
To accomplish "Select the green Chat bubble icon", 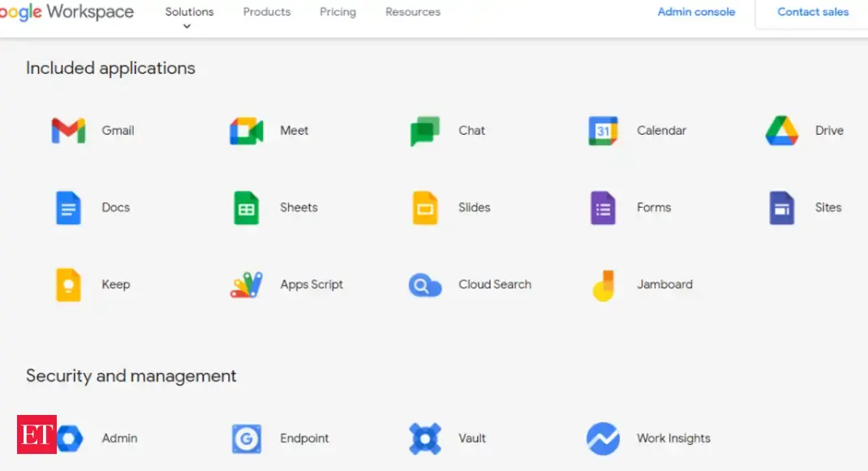I will pyautogui.click(x=424, y=131).
